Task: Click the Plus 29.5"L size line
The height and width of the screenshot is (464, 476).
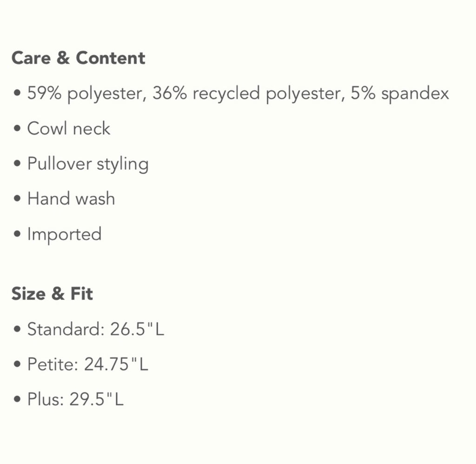Action: pyautogui.click(x=75, y=399)
